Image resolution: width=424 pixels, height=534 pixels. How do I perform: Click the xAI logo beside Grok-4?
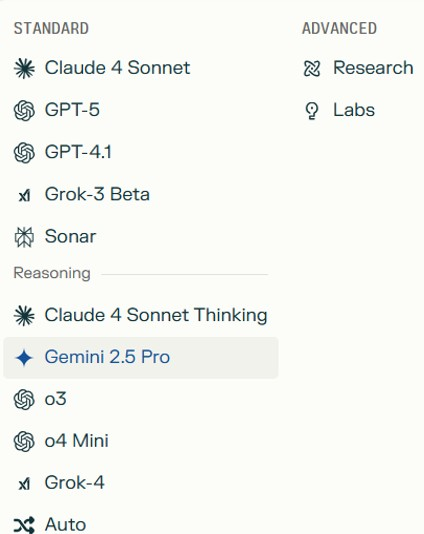coord(24,483)
